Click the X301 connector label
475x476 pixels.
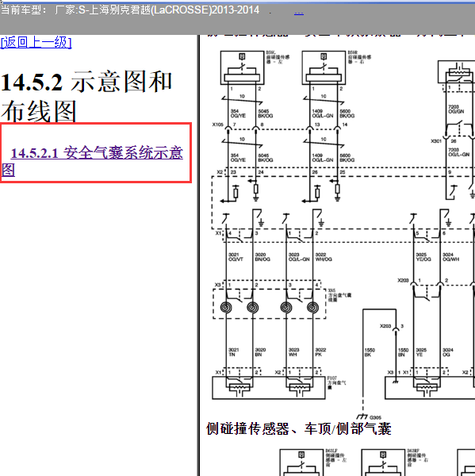pos(436,141)
